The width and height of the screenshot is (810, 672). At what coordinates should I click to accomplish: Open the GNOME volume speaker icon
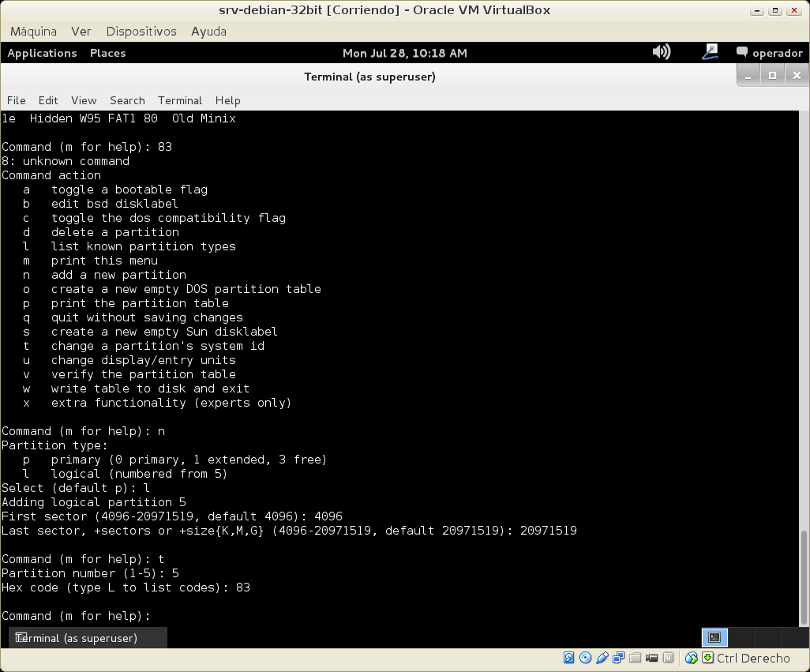(x=661, y=52)
